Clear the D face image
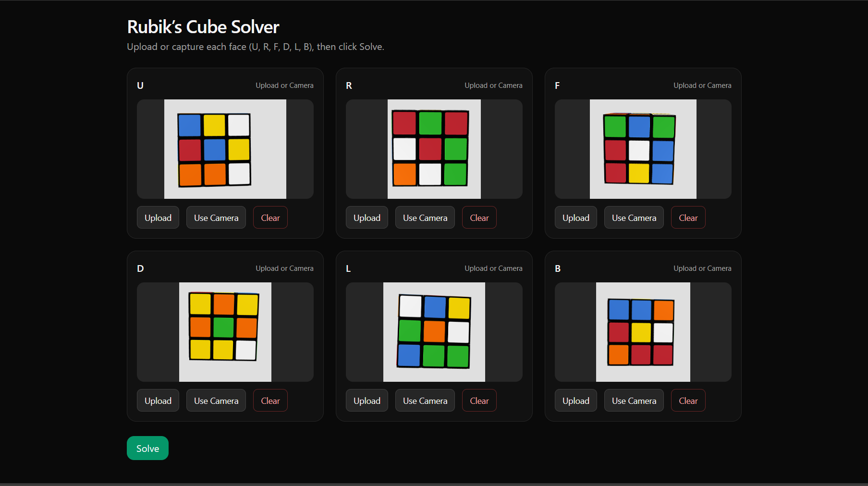Viewport: 868px width, 486px height. pos(270,401)
